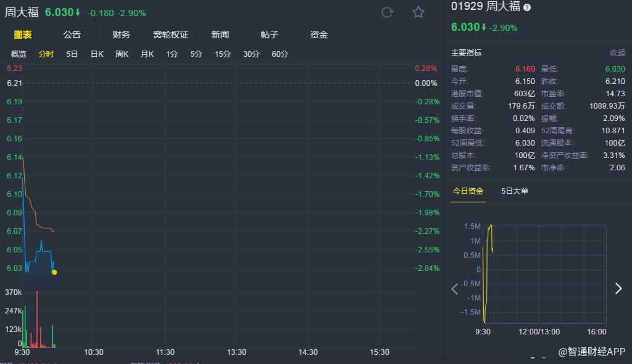
Task: Open the 帖子 tab
Action: [270, 35]
